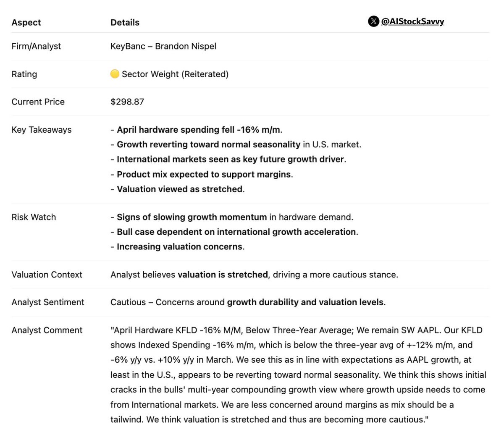Click growth durability and valuation levels text
Screen dimensions: 504x445
pyautogui.click(x=305, y=302)
